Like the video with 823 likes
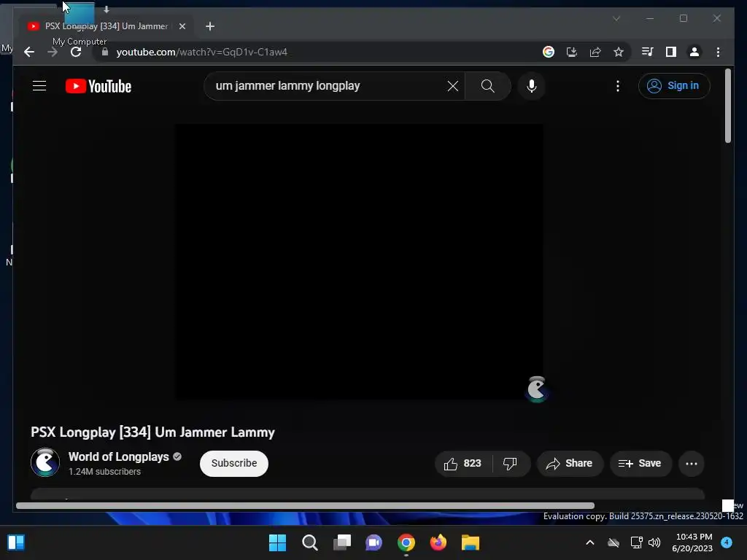Image resolution: width=747 pixels, height=560 pixels. pyautogui.click(x=463, y=463)
